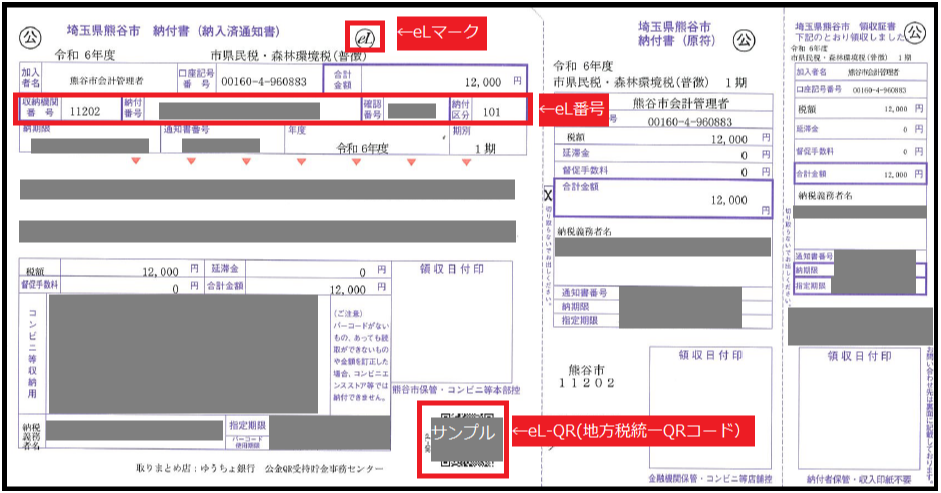Viewport: 941px width, 493px height.
Task: Click the 合計金額 12,000 beside the 督促手数料 row
Action: 347,289
